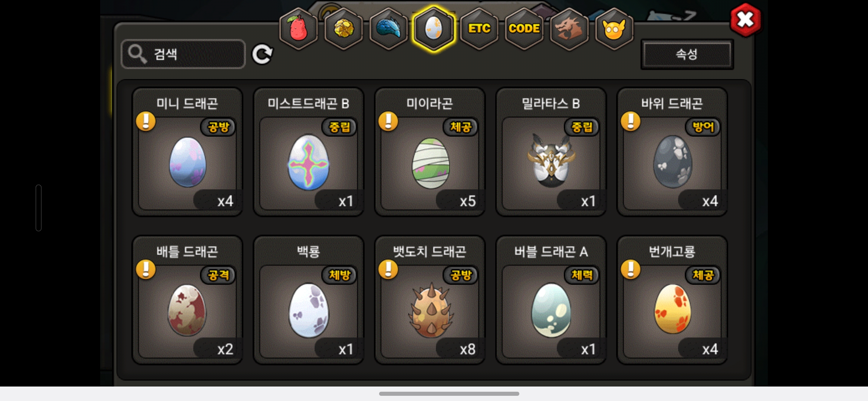
Task: Click the 검색 search field
Action: pyautogui.click(x=183, y=54)
